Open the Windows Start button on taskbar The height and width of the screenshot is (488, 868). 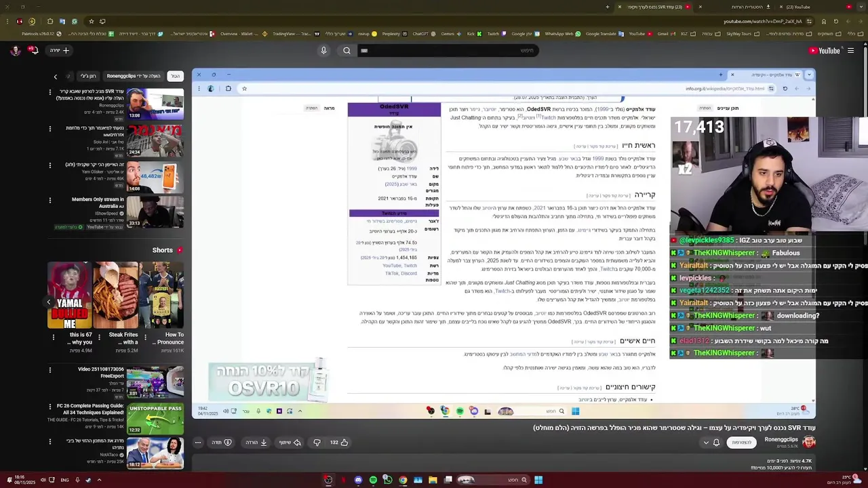pos(538,480)
